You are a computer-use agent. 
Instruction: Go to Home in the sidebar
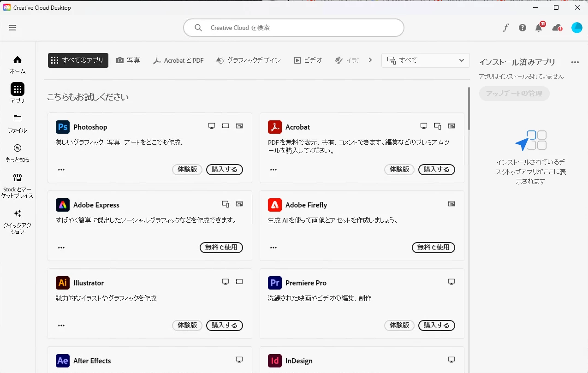click(x=18, y=65)
